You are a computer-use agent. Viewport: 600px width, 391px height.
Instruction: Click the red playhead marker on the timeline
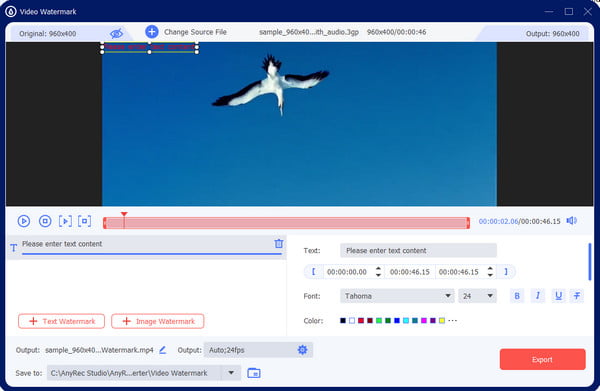click(124, 215)
